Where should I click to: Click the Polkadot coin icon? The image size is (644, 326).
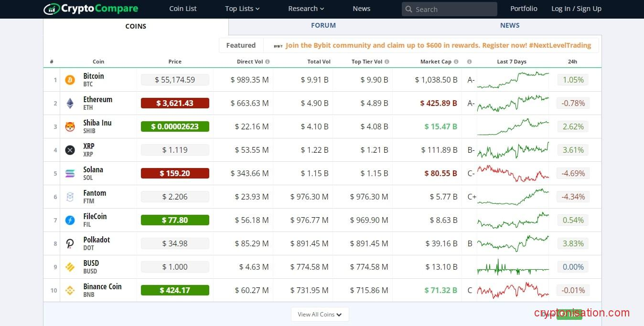tap(70, 243)
